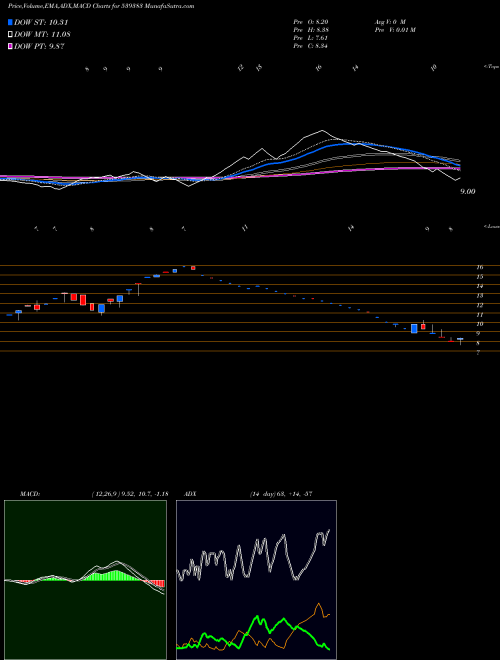The height and width of the screenshot is (660, 500).
Task: Click price axis label 10
Action: point(479,324)
